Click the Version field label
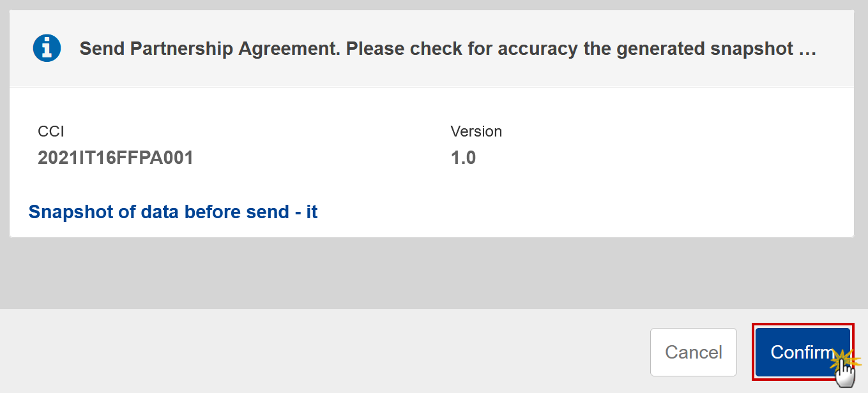868x393 pixels. click(476, 131)
